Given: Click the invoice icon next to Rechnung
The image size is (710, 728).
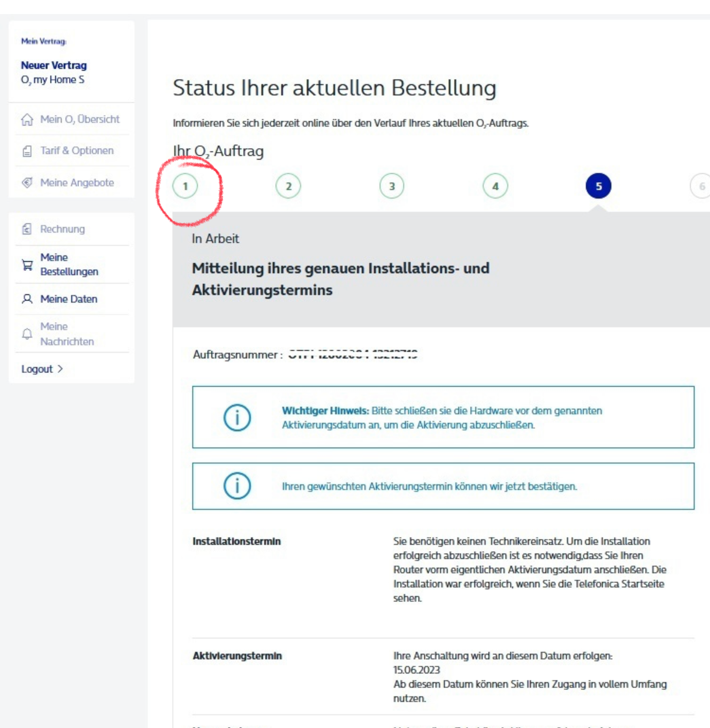Looking at the screenshot, I should tap(27, 229).
